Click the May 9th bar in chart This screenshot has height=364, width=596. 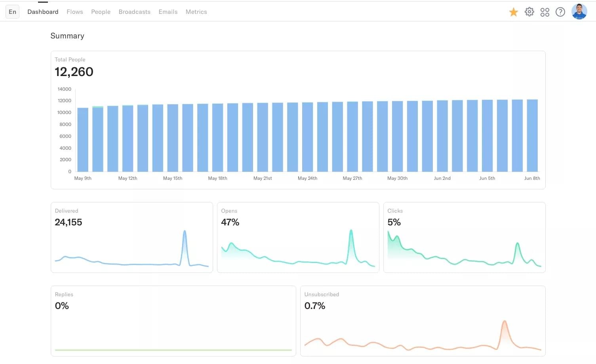83,139
